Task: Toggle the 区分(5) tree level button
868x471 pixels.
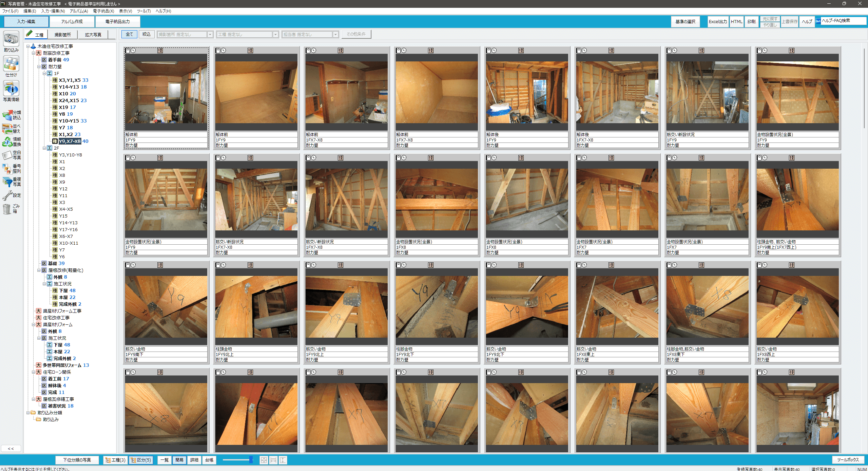Action: click(141, 460)
